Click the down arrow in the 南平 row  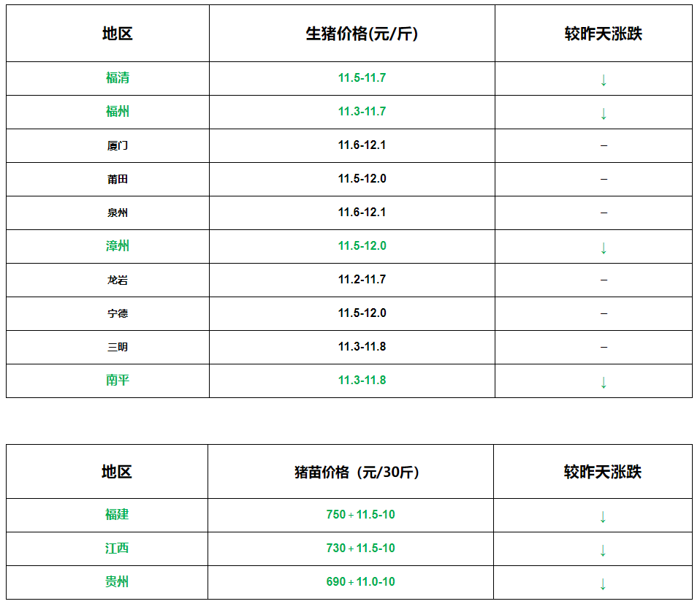[604, 382]
